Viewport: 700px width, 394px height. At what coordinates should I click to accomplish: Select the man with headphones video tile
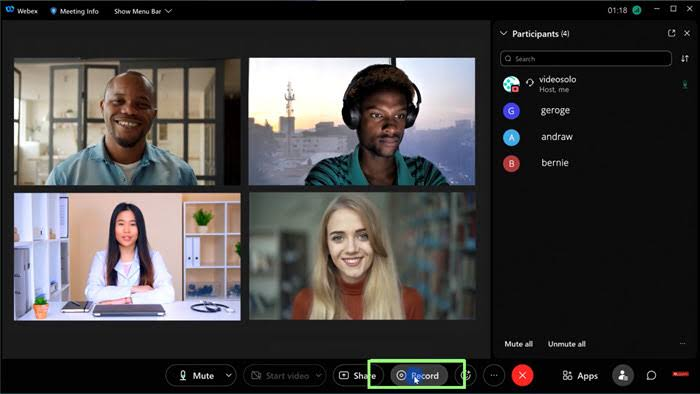click(x=362, y=121)
